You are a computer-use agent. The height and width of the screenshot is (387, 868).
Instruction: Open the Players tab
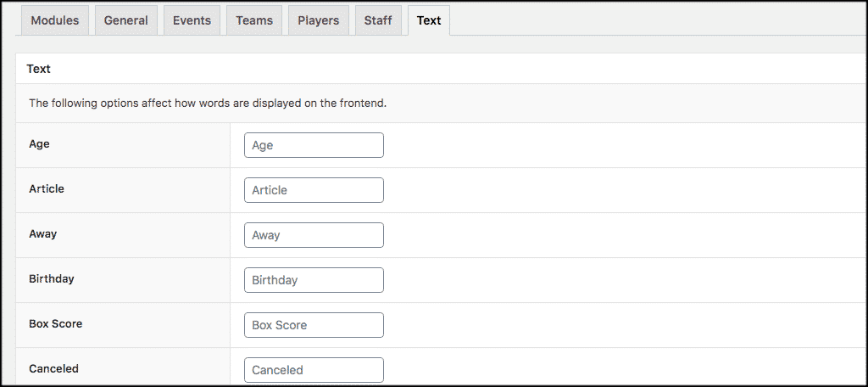point(318,20)
